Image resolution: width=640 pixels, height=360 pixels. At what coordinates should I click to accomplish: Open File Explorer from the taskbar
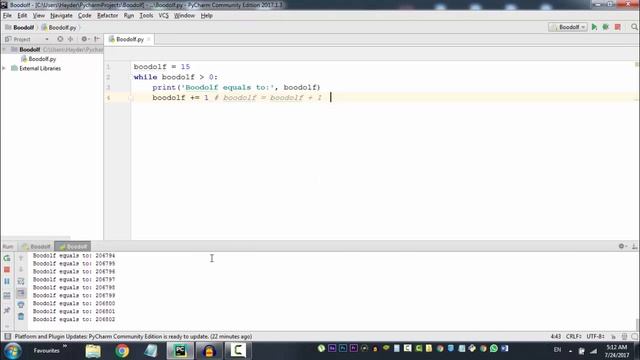pyautogui.click(x=93, y=351)
